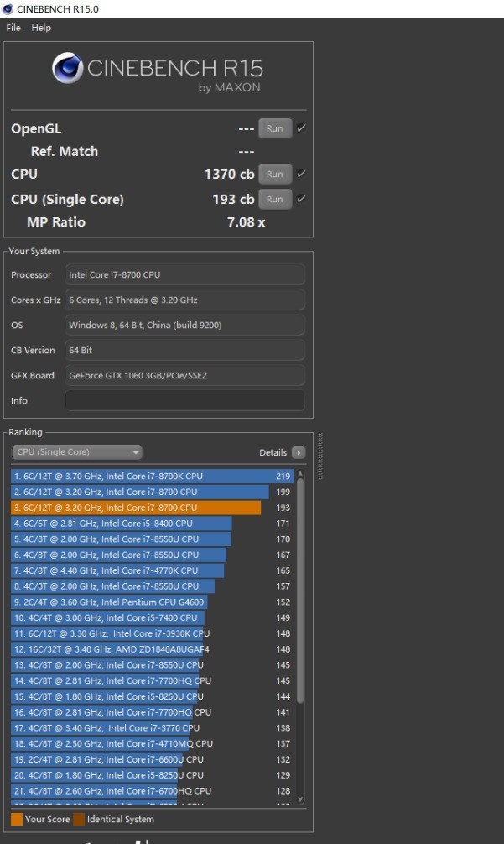This screenshot has height=844, width=504.
Task: Click the Info input field
Action: point(185,400)
